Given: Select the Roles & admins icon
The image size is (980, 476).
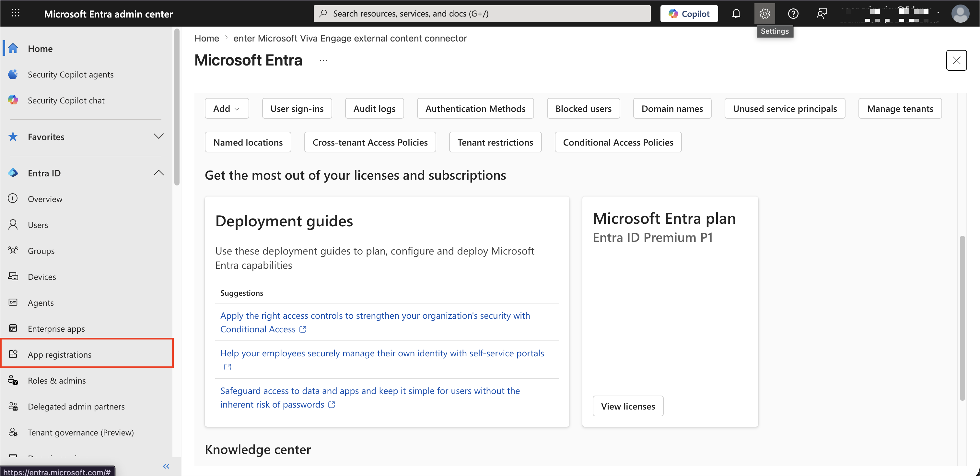Looking at the screenshot, I should (x=13, y=380).
